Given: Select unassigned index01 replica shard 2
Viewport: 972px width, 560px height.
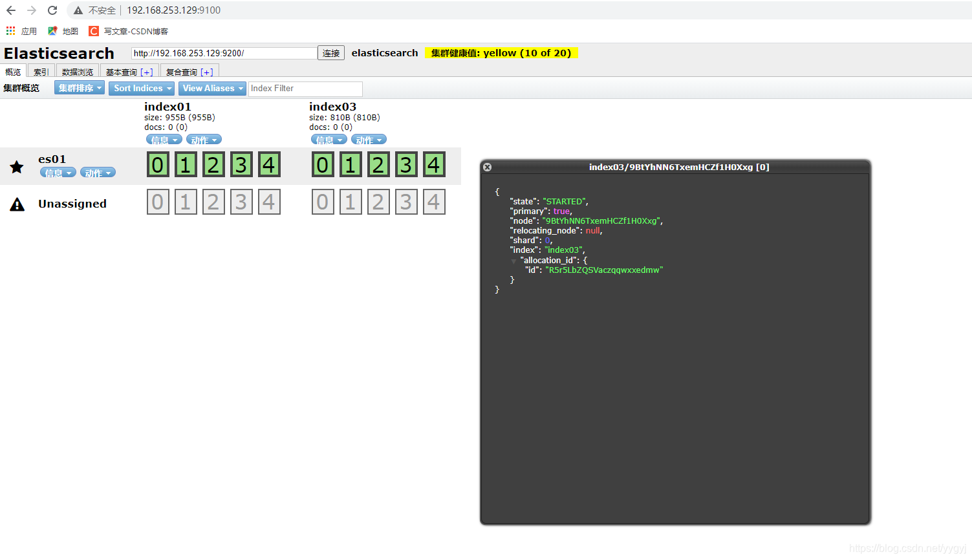Looking at the screenshot, I should point(213,202).
